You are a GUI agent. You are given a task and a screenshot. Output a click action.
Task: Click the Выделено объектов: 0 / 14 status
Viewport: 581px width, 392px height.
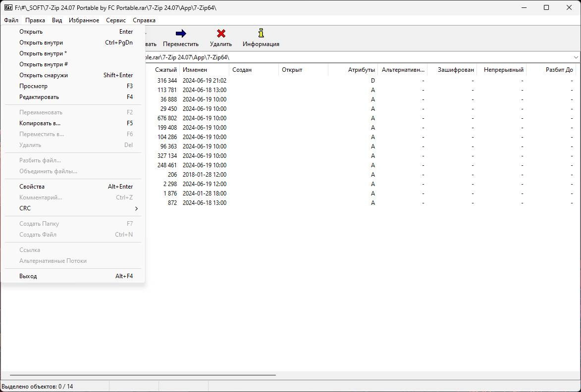click(x=38, y=387)
